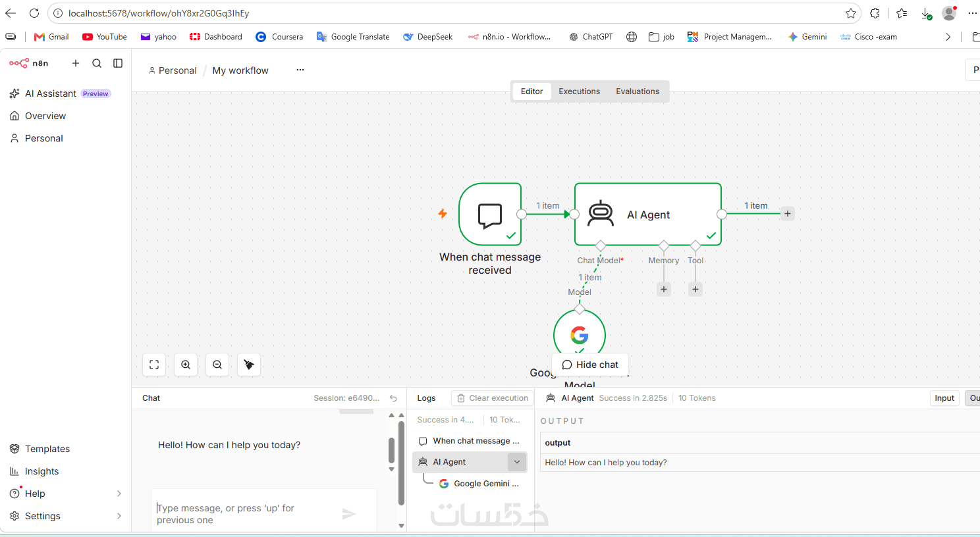Open the AI Assistant preview
The image size is (980, 537).
pyautogui.click(x=60, y=93)
